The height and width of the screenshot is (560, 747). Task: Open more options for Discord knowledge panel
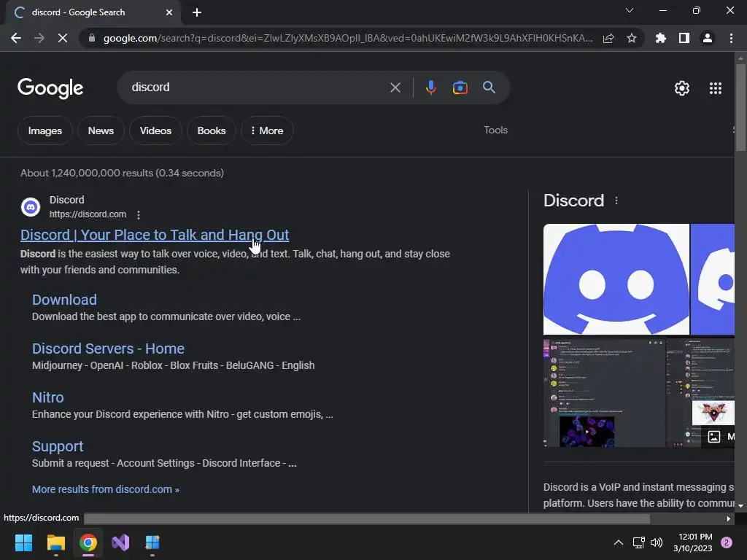[616, 201]
